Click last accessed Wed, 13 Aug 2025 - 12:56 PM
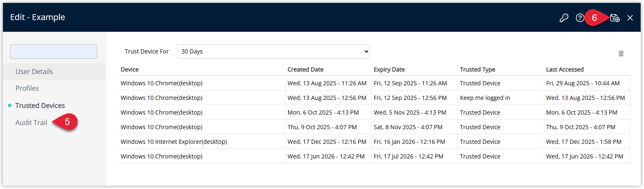The width and height of the screenshot is (644, 189). point(586,98)
